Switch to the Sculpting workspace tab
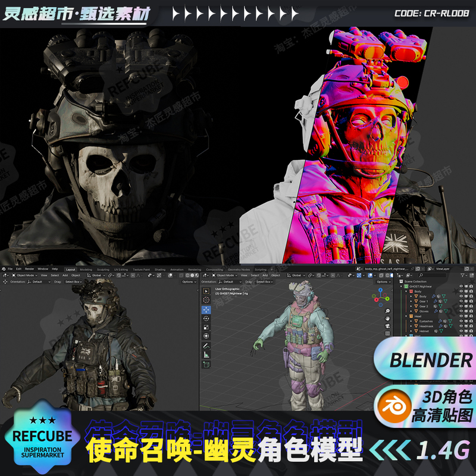The height and width of the screenshot is (476, 476). click(x=103, y=270)
